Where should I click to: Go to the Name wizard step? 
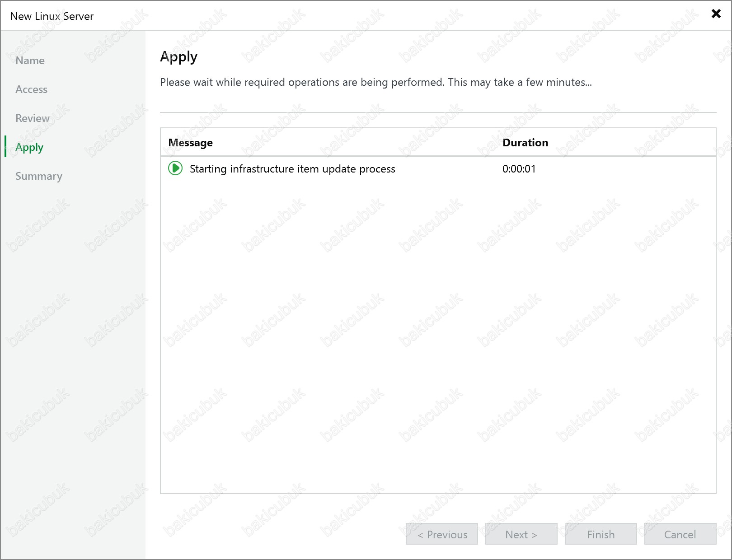point(30,61)
